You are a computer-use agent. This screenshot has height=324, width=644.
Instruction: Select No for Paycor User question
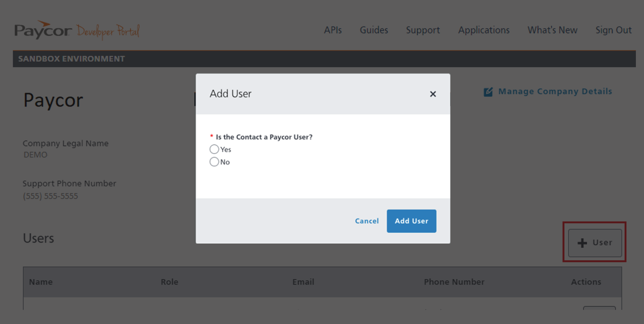[x=214, y=161]
